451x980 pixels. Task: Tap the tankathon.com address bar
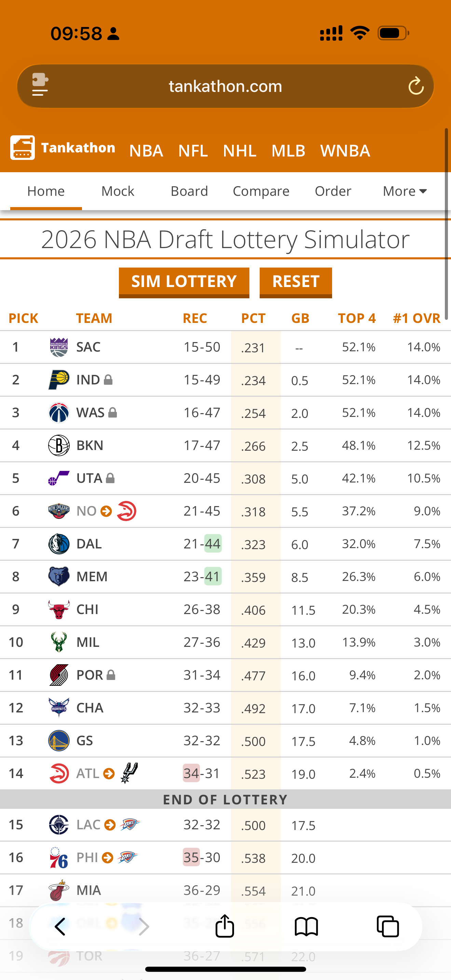coord(225,86)
